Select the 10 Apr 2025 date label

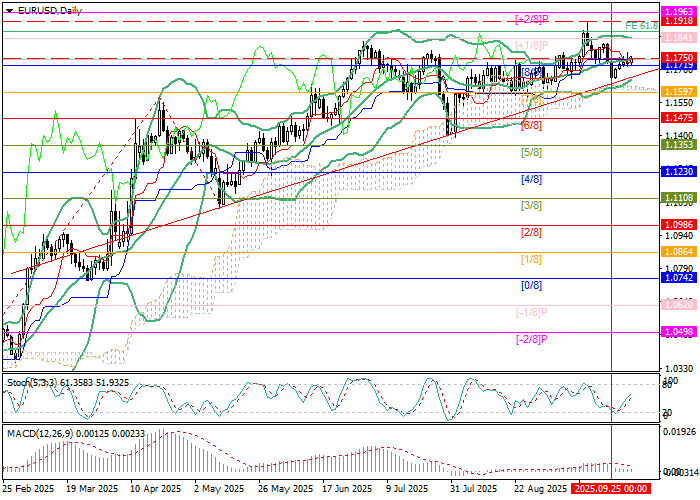coord(158,490)
